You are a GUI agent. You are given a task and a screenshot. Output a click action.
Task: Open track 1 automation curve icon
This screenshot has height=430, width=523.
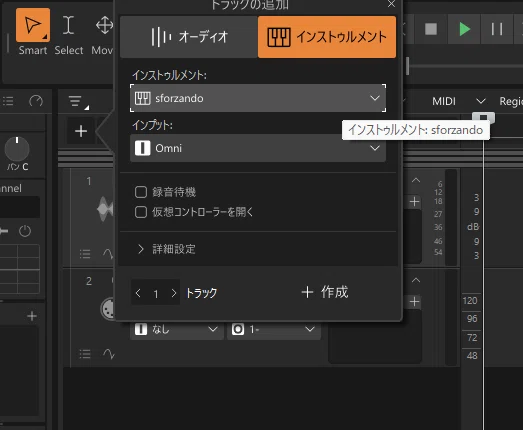pos(108,254)
